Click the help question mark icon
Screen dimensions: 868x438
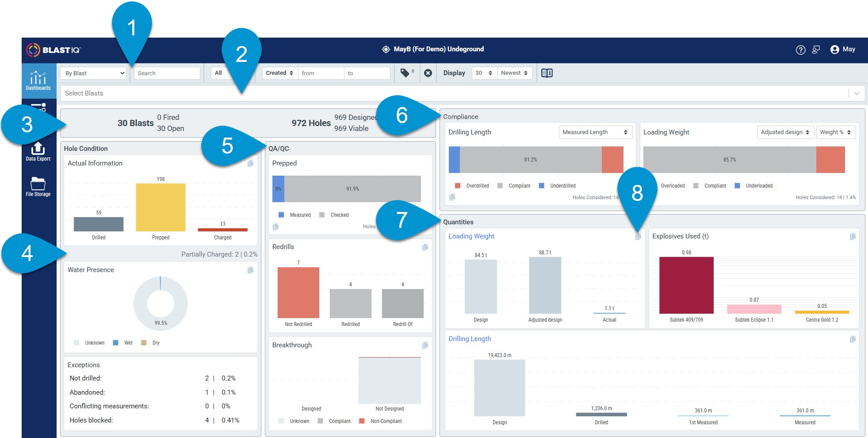801,50
